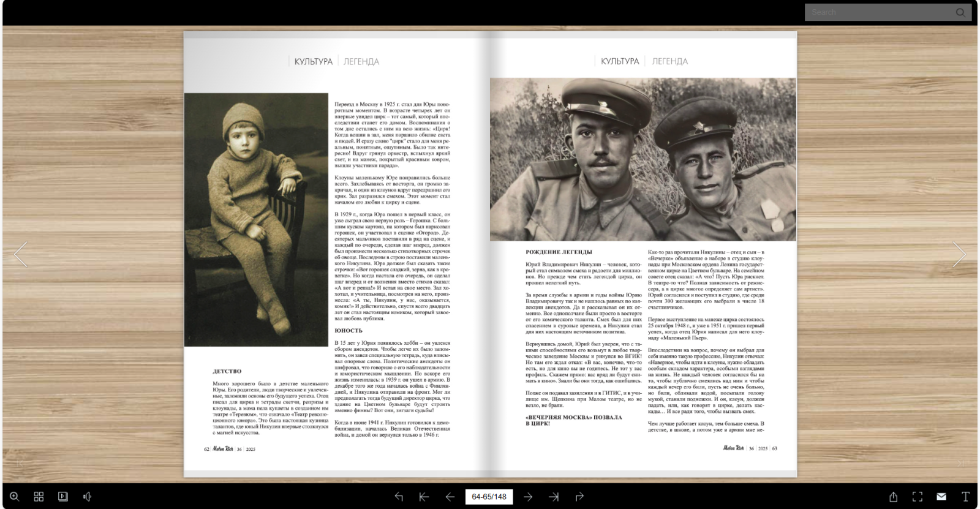Open the share options
The image size is (980, 509).
click(893, 496)
